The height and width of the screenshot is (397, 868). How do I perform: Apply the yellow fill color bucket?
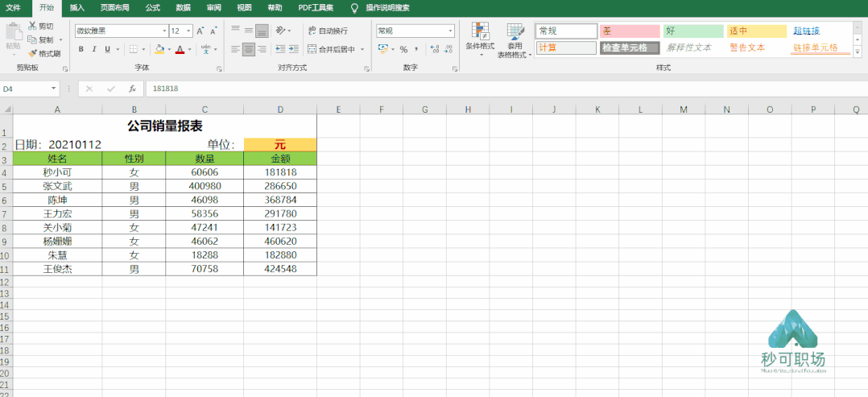click(x=160, y=49)
